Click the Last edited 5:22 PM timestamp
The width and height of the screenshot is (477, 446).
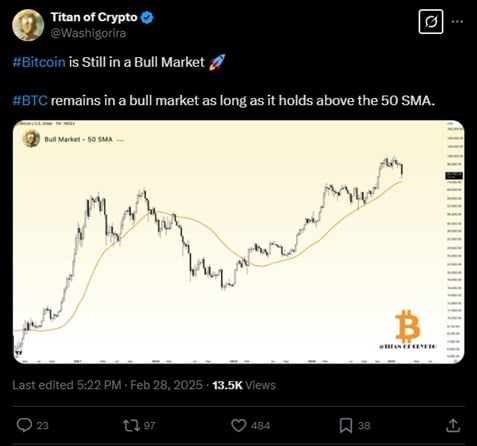click(67, 385)
